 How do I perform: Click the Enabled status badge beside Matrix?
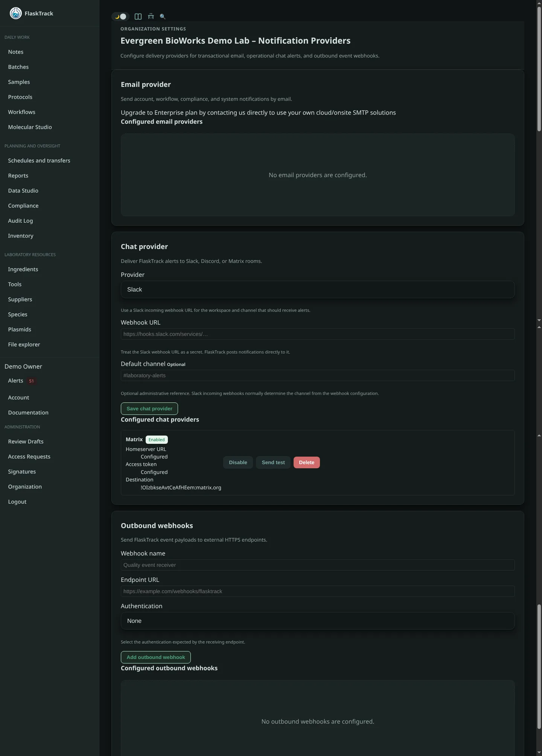pyautogui.click(x=157, y=440)
